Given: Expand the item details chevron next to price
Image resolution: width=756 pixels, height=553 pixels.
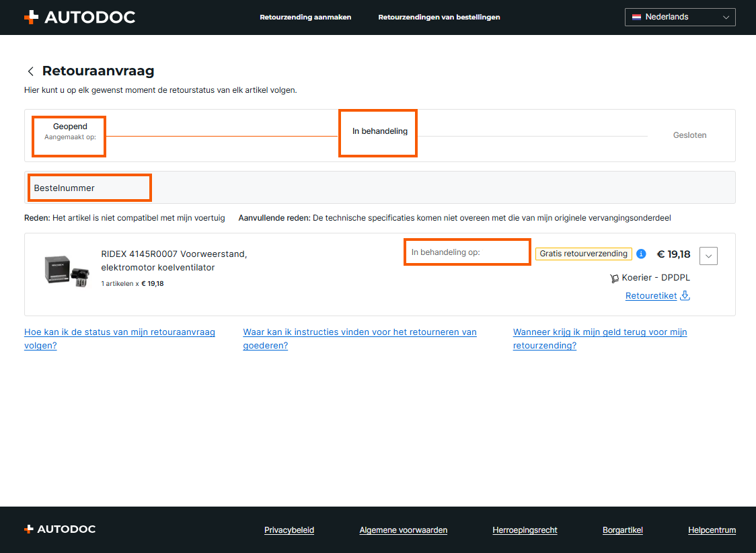Looking at the screenshot, I should 708,256.
